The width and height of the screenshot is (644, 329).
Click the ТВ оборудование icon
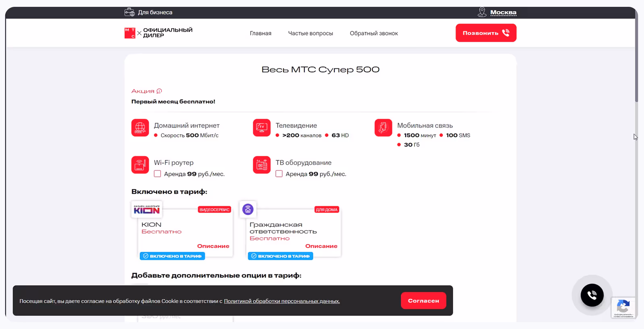[262, 165]
